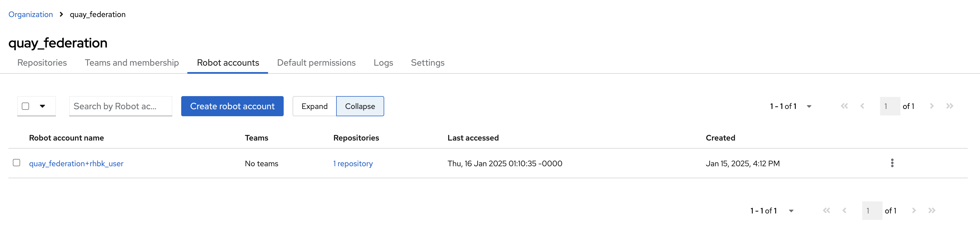
Task: Open top per-page options dropdown
Action: [x=809, y=107]
